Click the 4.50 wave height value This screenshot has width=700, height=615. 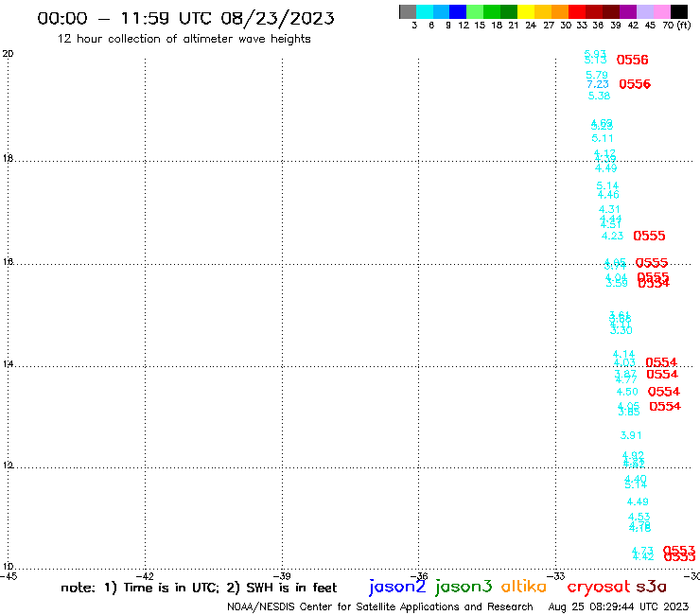pyautogui.click(x=627, y=392)
